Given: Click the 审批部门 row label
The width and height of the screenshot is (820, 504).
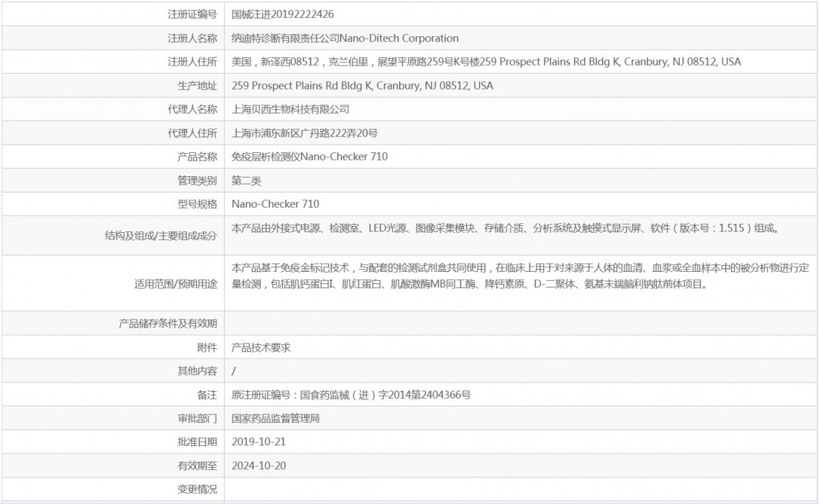Looking at the screenshot, I should pos(197,418).
